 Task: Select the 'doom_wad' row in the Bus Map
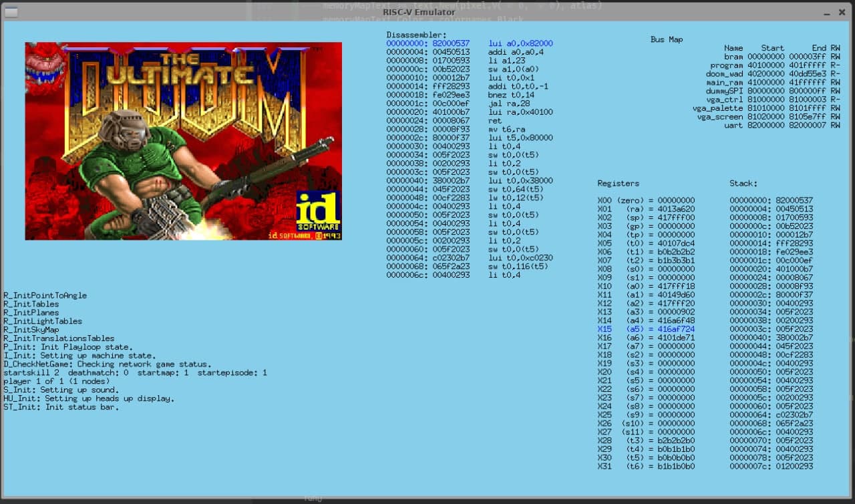pyautogui.click(x=774, y=74)
